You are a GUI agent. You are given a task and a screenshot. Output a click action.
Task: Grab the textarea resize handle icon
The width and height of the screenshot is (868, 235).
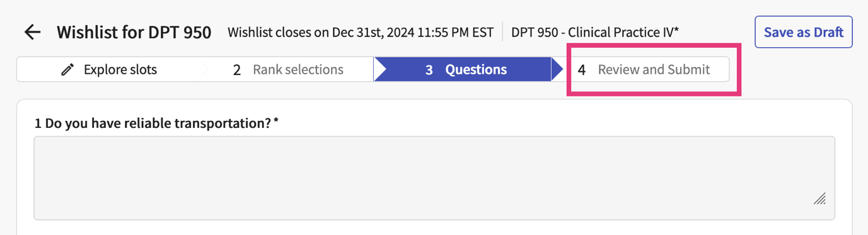819,198
